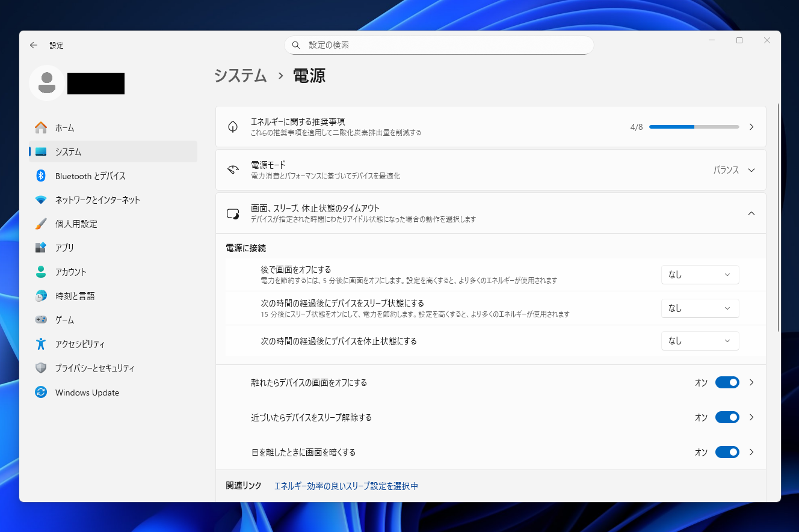Turn off 近づいたらデバイスをスリープ解除する
The image size is (799, 532).
[x=727, y=417]
